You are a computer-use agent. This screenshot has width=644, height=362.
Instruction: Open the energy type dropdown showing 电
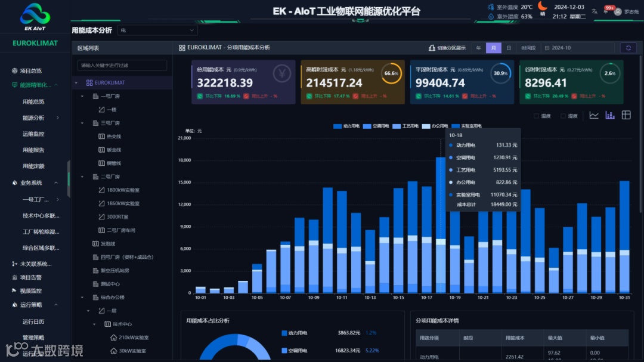point(157,30)
